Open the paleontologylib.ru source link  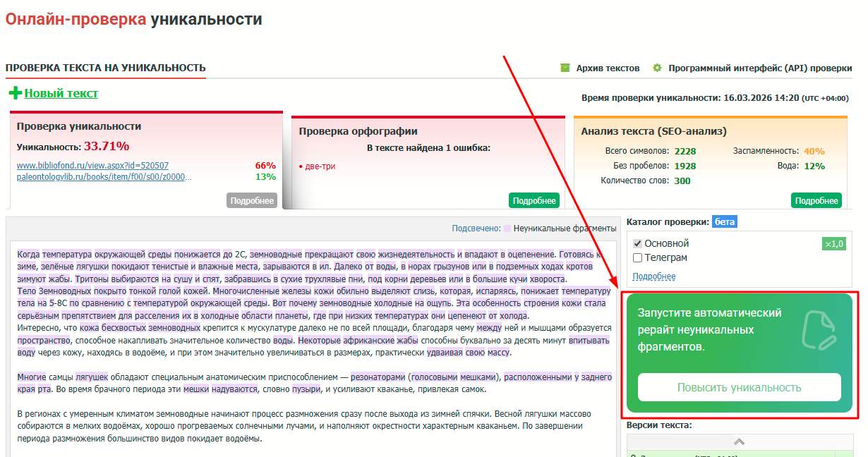tap(104, 177)
